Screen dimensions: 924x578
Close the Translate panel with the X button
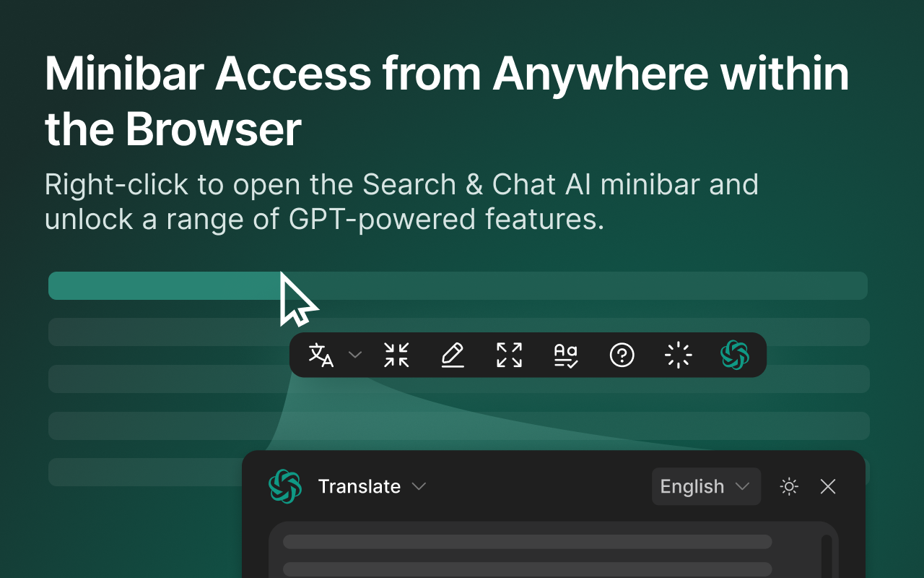click(827, 486)
